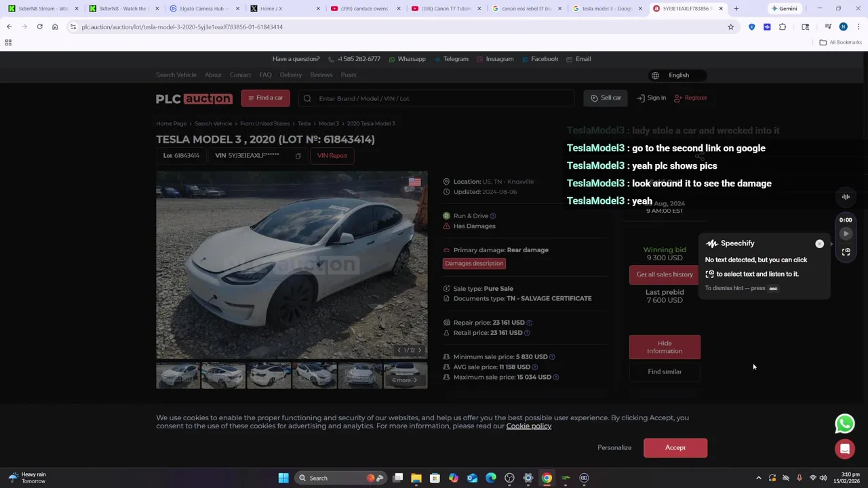The height and width of the screenshot is (488, 868).
Task: Accept cookies with the Accept button
Action: pyautogui.click(x=675, y=448)
